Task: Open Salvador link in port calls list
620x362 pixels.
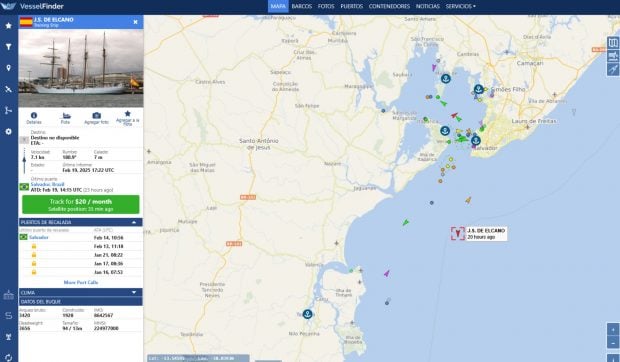Action: click(39, 238)
